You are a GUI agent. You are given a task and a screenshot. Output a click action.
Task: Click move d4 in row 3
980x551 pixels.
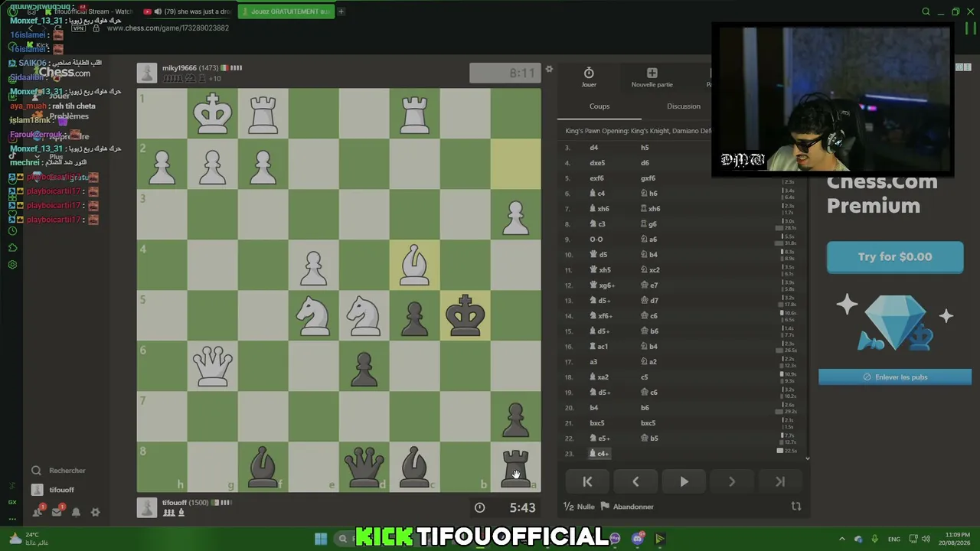594,148
